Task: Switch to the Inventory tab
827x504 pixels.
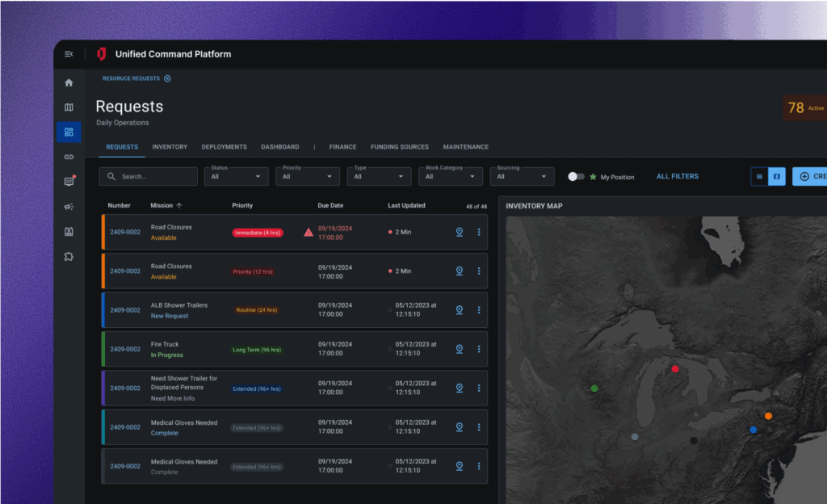Action: (170, 147)
